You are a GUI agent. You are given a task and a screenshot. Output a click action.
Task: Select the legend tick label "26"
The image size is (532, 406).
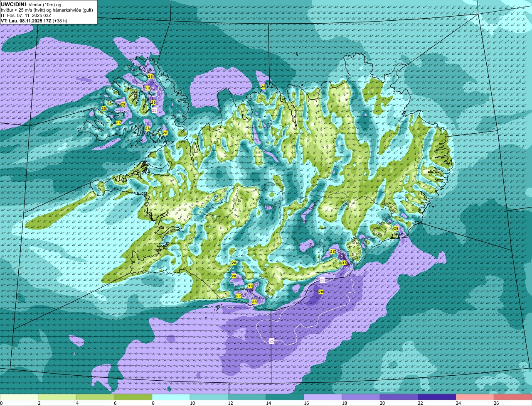496,403
